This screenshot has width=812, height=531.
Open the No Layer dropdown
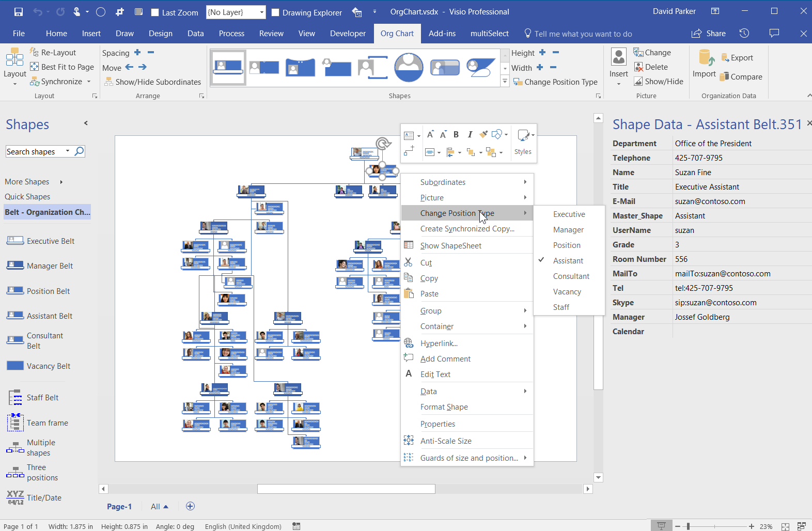click(261, 12)
